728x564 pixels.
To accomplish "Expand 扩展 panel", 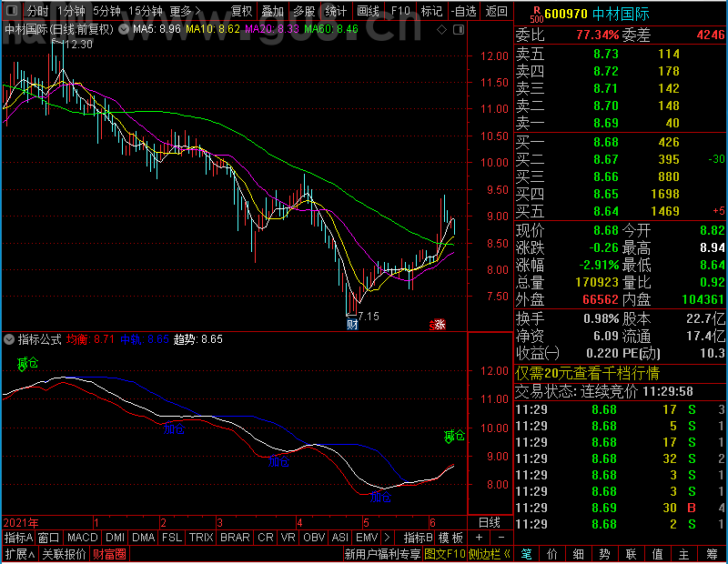I will coord(19,554).
